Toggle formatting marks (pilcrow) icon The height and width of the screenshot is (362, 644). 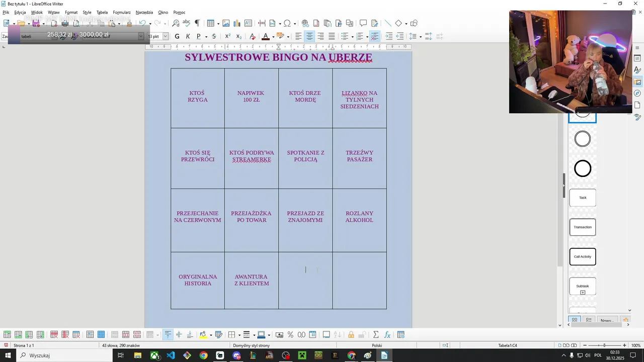[197, 23]
